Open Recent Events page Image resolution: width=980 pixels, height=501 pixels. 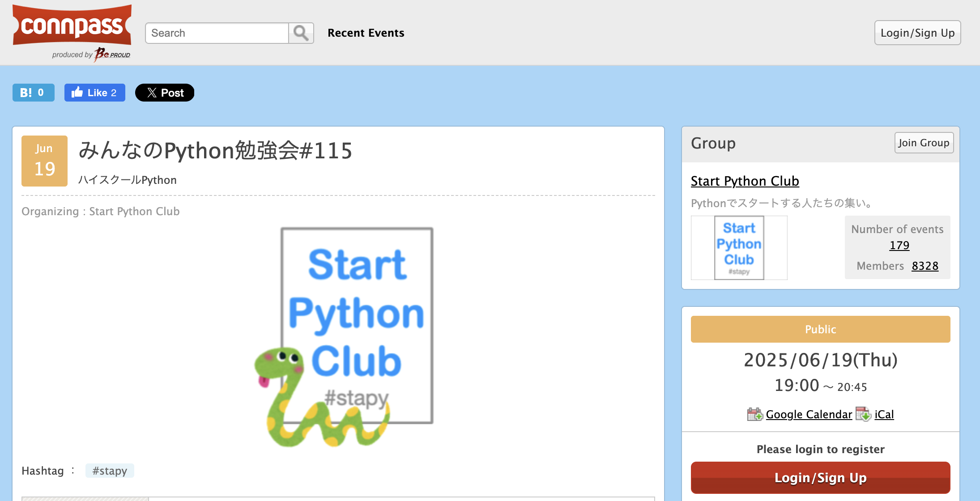[x=366, y=33]
